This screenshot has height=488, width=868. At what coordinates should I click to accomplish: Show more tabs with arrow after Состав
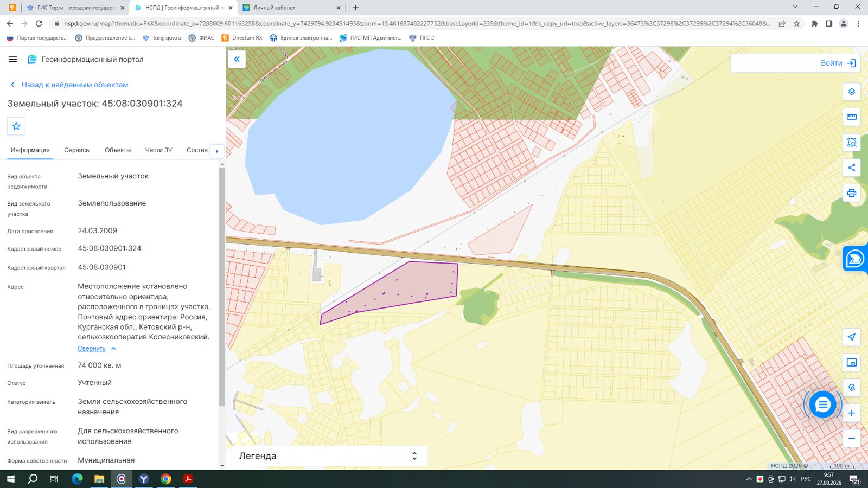pyautogui.click(x=217, y=151)
